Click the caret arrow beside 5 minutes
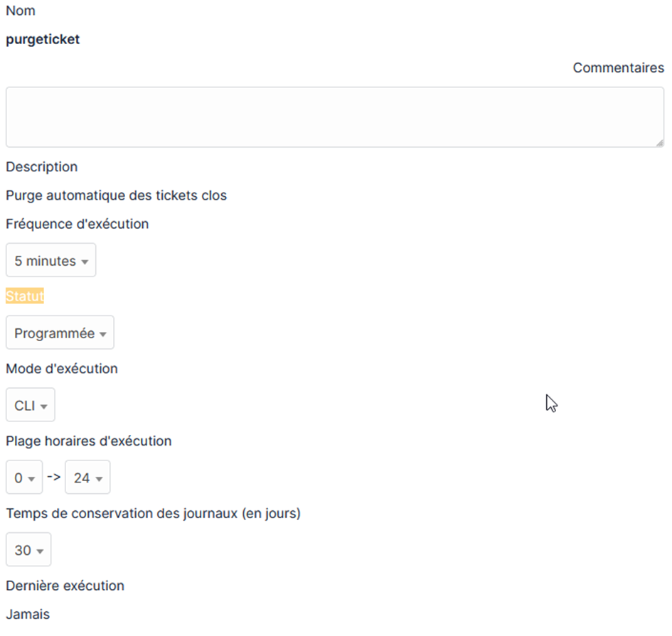 click(x=85, y=262)
